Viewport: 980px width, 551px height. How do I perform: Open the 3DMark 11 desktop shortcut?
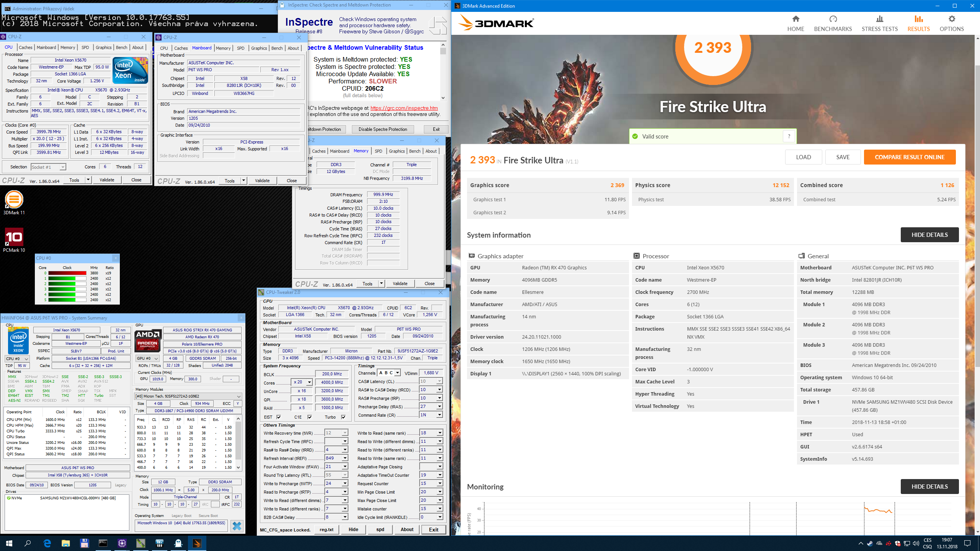point(14,203)
